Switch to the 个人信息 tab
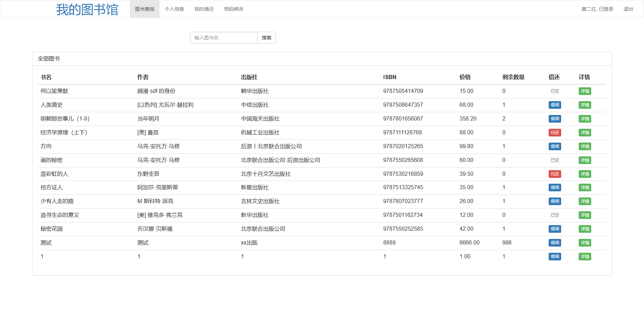This screenshot has height=327, width=644. pos(174,9)
